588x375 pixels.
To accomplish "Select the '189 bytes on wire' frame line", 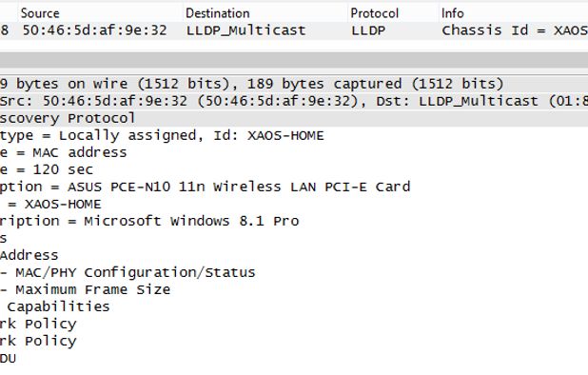I will click(294, 84).
